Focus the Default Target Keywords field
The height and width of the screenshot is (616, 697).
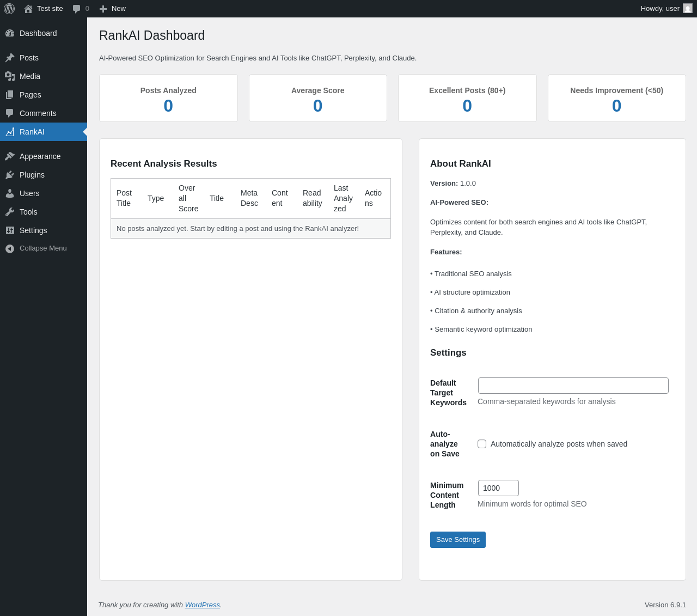click(x=573, y=386)
